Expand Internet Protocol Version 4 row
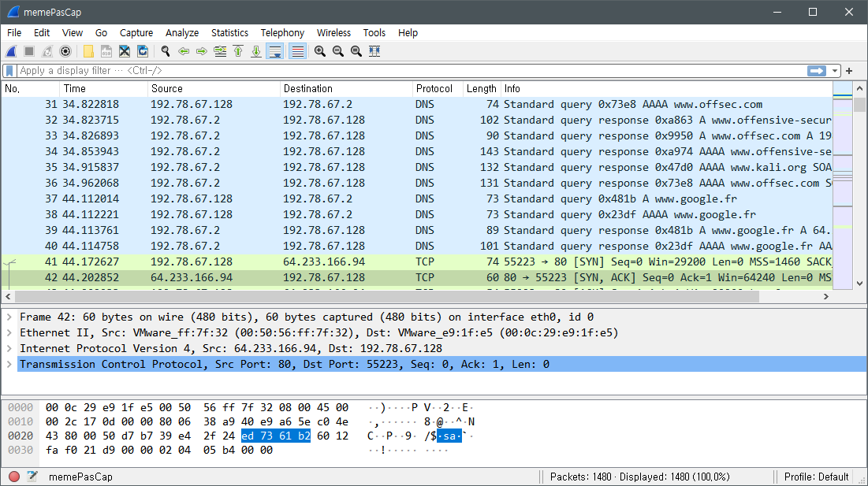Viewport: 868px width, 486px height. (9, 348)
